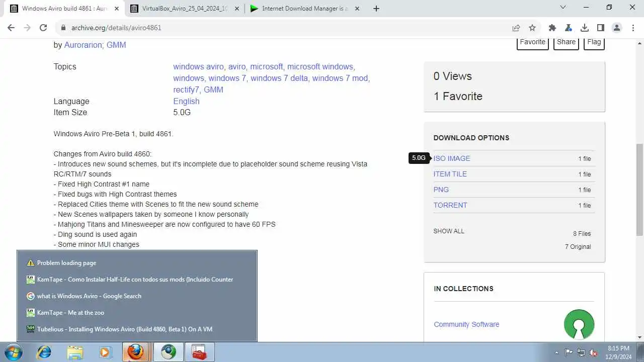Click the Share button
Viewport: 644px width, 362px height.
point(566,42)
